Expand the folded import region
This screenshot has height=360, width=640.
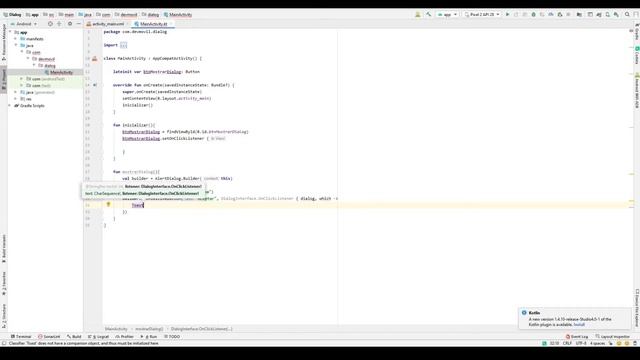click(123, 45)
